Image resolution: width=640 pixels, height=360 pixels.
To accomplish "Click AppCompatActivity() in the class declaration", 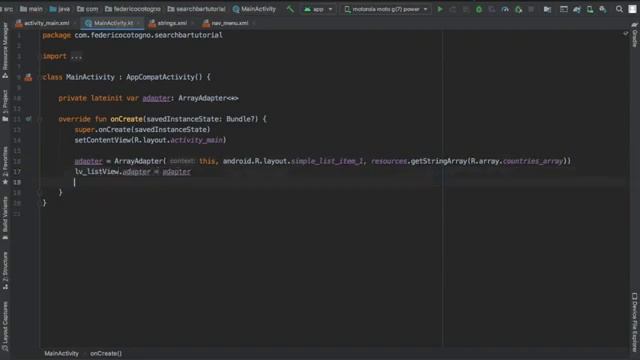I will [x=164, y=77].
